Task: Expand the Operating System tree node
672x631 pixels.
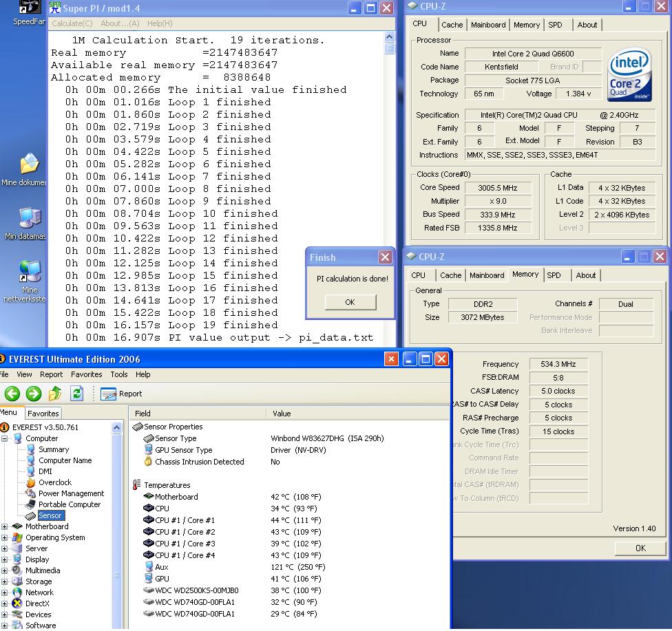Action: (x=4, y=537)
